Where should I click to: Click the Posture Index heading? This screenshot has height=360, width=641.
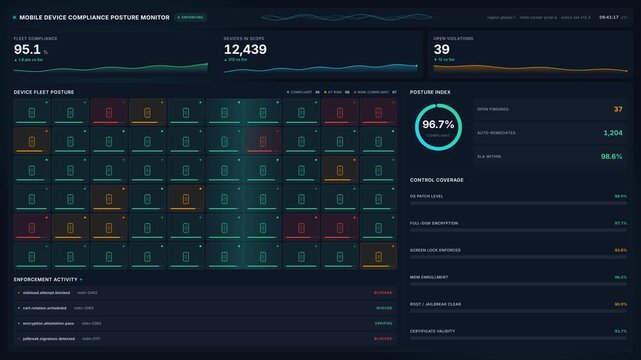click(x=430, y=92)
